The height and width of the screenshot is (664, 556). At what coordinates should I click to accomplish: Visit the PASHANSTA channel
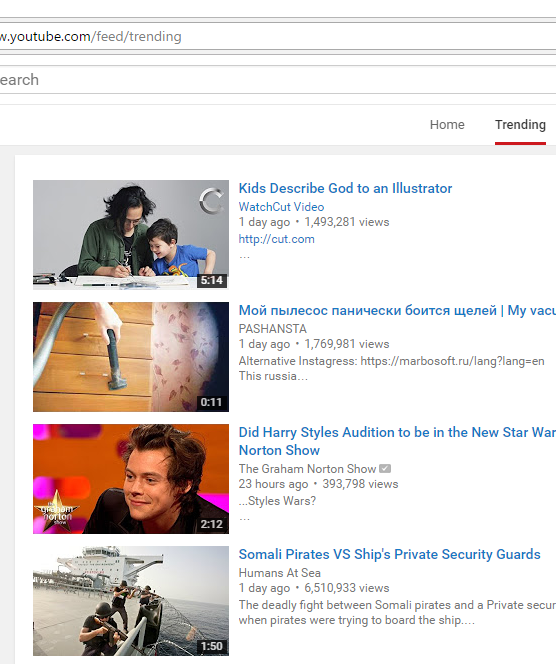click(272, 329)
